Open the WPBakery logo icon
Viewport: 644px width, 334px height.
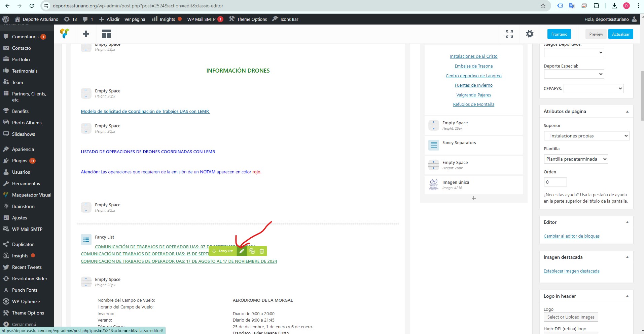coord(65,34)
